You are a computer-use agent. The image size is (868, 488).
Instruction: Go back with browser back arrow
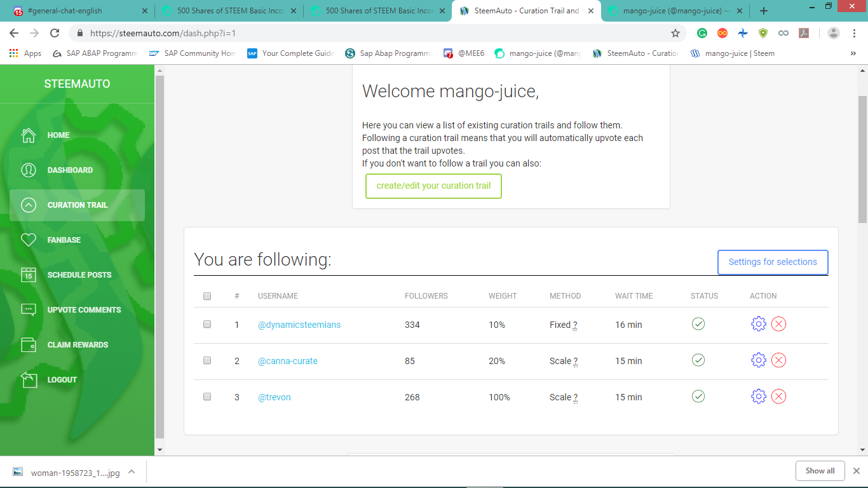[x=14, y=33]
